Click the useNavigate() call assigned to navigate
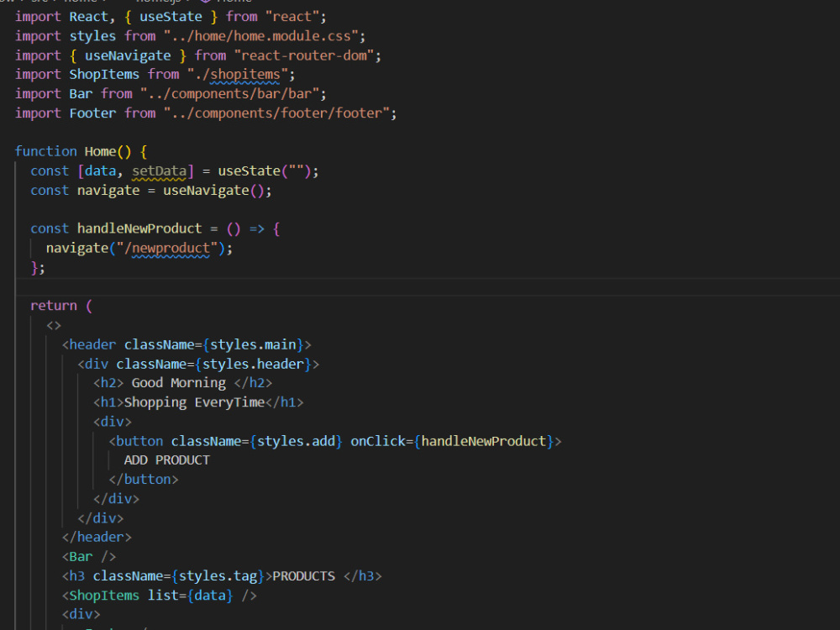840x630 pixels. [x=213, y=191]
